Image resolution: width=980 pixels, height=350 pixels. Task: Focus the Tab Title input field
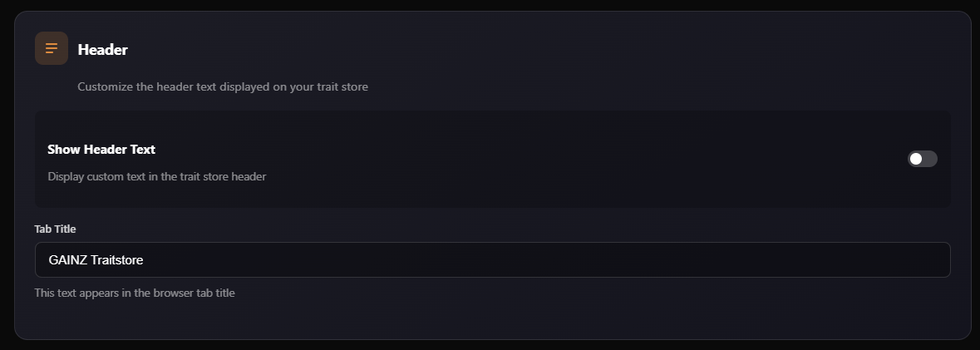pos(492,259)
